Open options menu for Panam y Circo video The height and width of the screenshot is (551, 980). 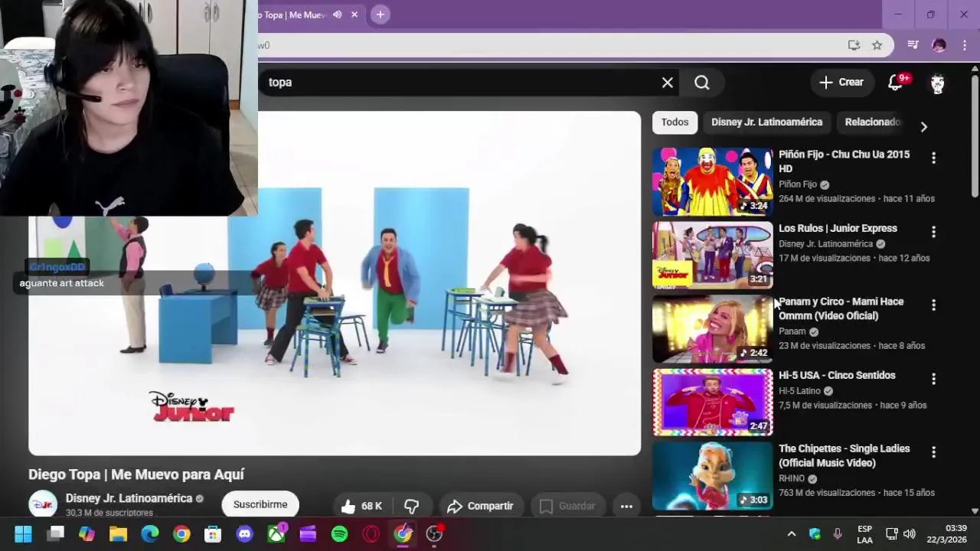[933, 305]
